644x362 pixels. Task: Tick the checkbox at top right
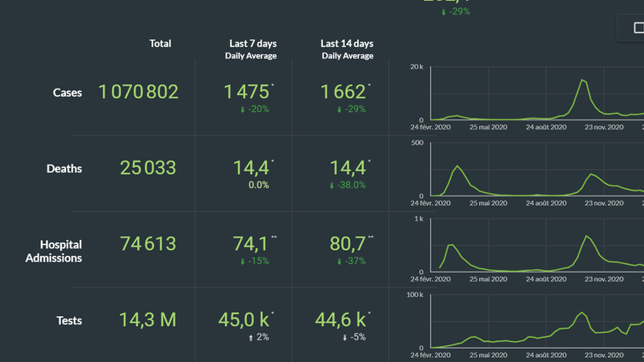(x=639, y=28)
